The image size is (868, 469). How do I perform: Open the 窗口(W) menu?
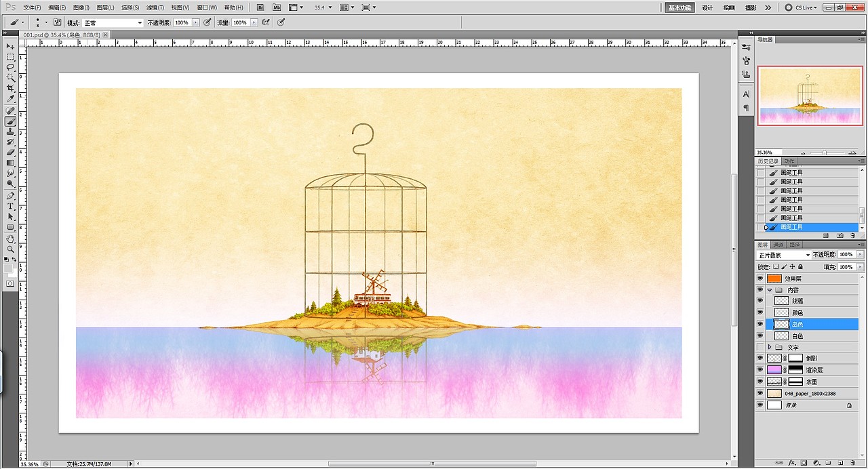207,7
